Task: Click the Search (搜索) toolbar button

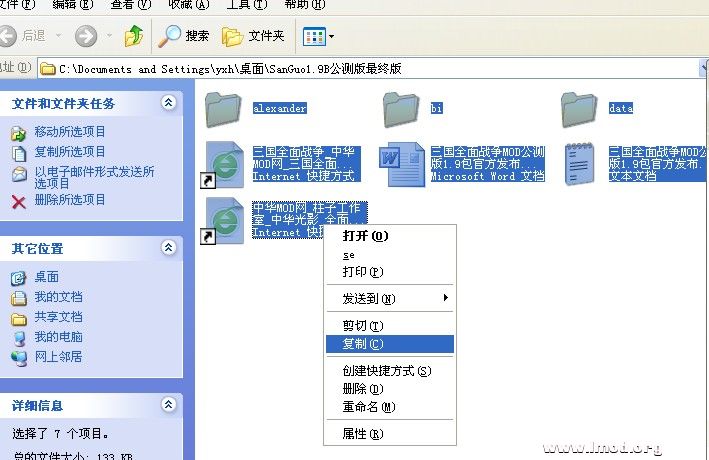Action: [x=184, y=36]
